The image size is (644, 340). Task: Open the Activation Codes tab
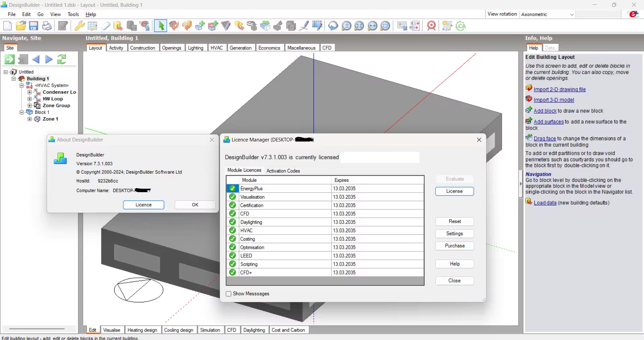coord(283,171)
